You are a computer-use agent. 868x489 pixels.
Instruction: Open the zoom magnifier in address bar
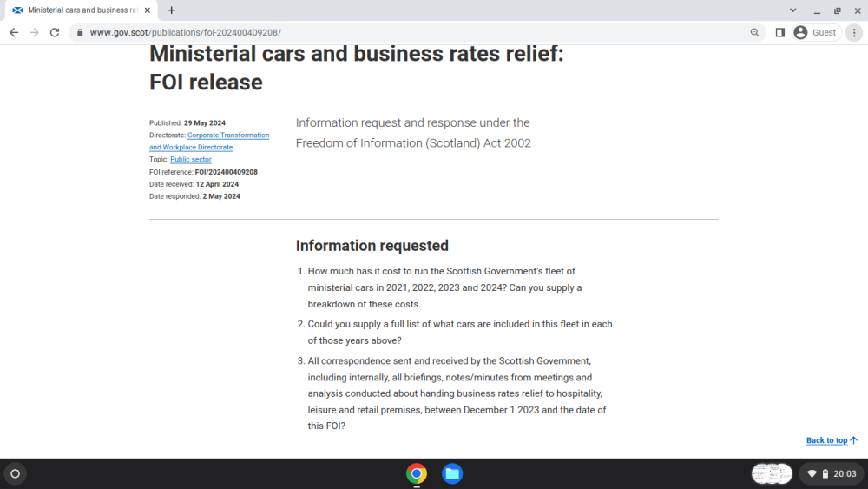point(754,33)
